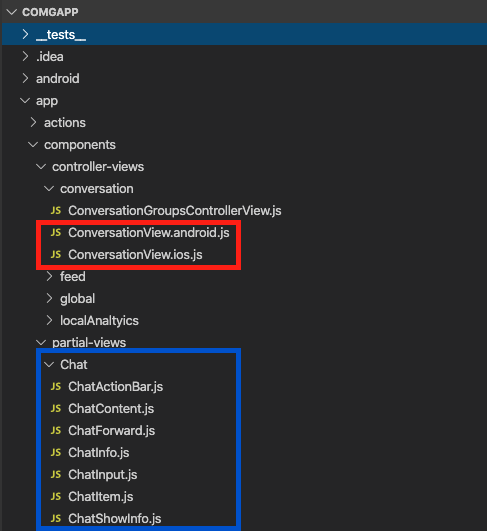The height and width of the screenshot is (531, 487).
Task: Click JS icon next to ChatContent.js
Action: click(56, 409)
